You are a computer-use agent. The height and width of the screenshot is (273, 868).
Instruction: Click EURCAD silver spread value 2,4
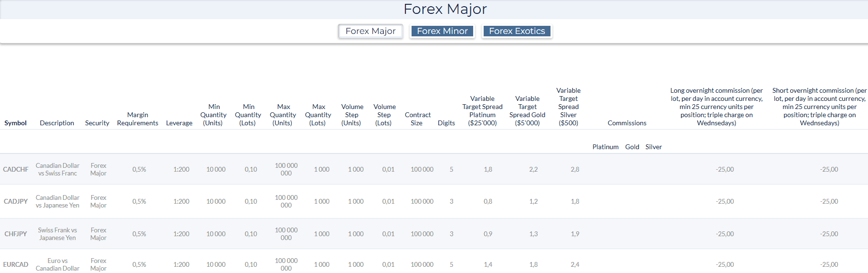click(575, 264)
